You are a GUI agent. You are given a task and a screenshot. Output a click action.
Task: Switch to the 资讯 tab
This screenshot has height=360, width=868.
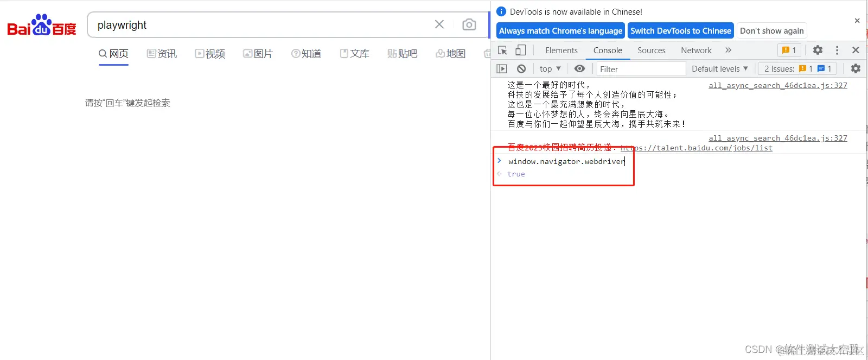(x=162, y=54)
